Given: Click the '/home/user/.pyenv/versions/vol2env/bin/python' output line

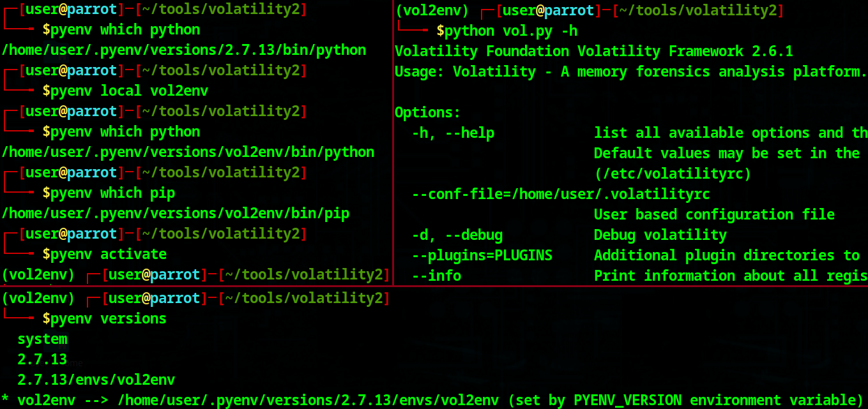Looking at the screenshot, I should coord(188,152).
